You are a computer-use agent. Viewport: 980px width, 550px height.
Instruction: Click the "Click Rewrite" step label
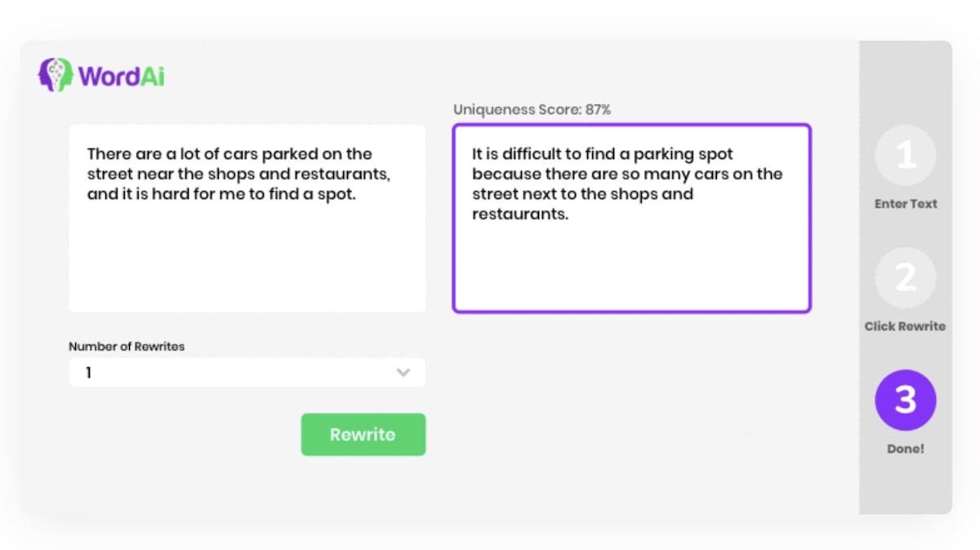point(905,326)
